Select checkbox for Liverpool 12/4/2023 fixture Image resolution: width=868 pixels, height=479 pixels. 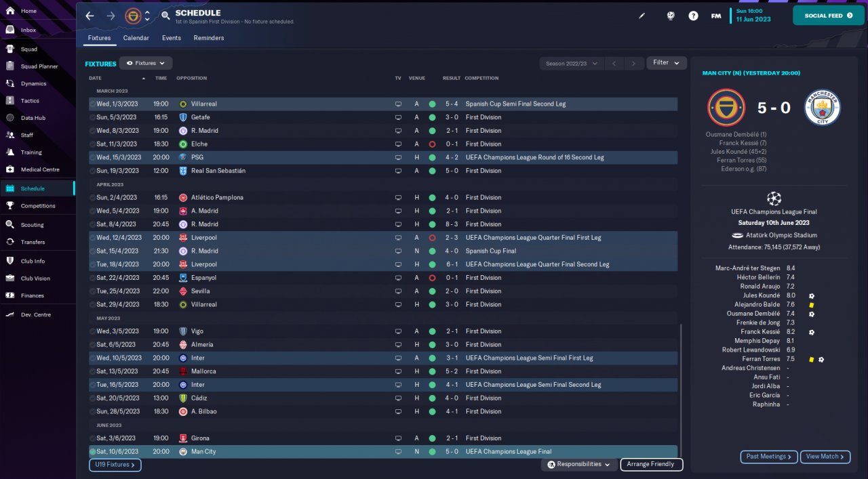(92, 238)
